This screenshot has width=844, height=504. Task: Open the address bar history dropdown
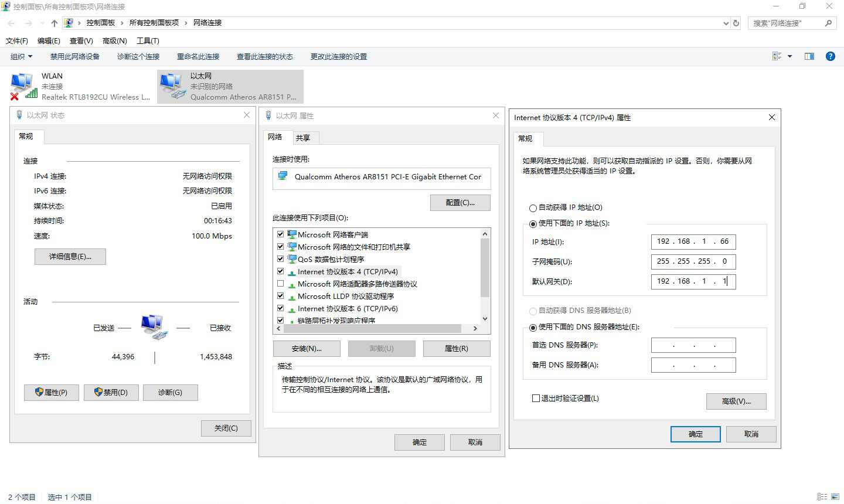(x=726, y=23)
